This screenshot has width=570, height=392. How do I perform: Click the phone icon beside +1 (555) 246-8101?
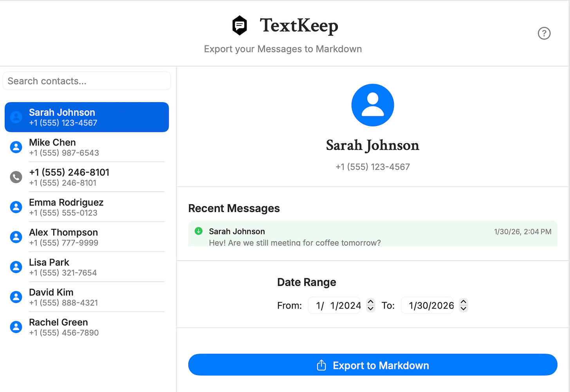[x=16, y=177]
